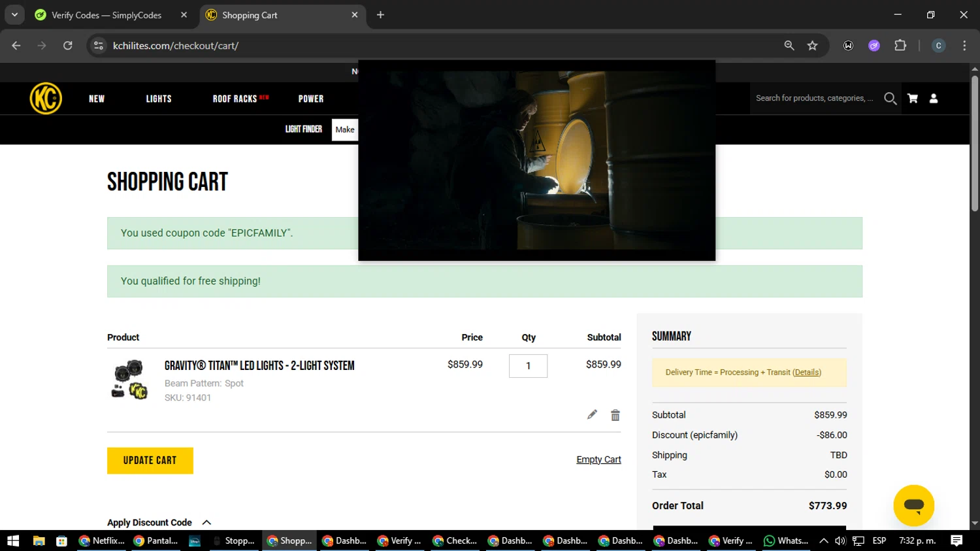
Task: Click the Order Total $773.99 value
Action: click(827, 505)
